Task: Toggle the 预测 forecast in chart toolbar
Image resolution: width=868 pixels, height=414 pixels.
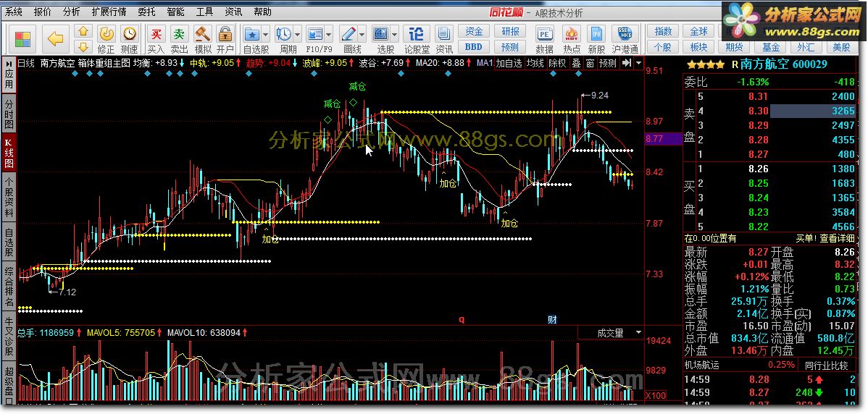Action: 608,63
